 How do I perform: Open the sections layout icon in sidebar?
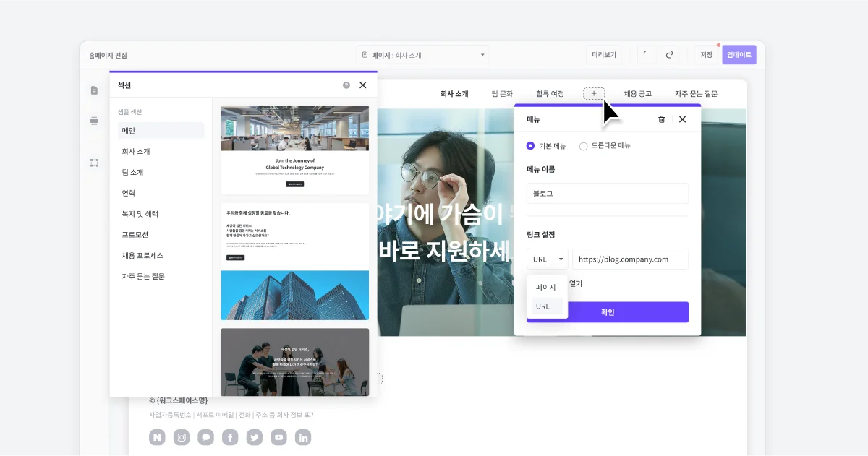pyautogui.click(x=94, y=121)
